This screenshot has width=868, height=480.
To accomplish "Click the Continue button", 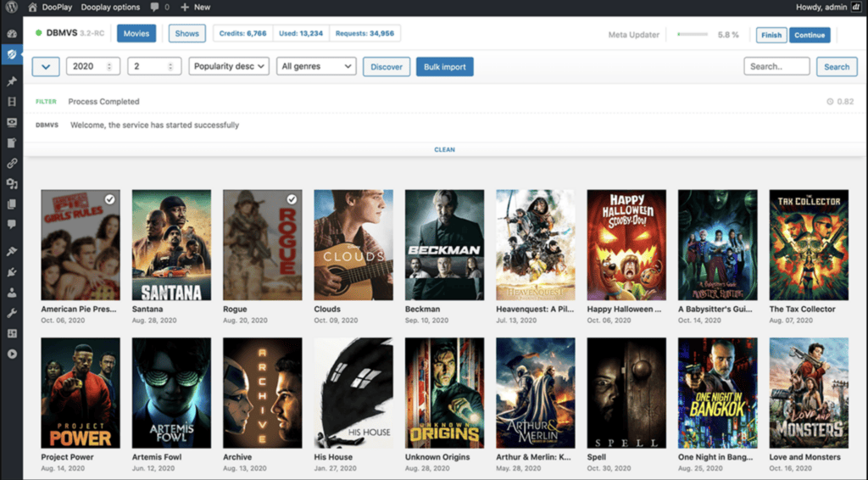I will pos(810,35).
